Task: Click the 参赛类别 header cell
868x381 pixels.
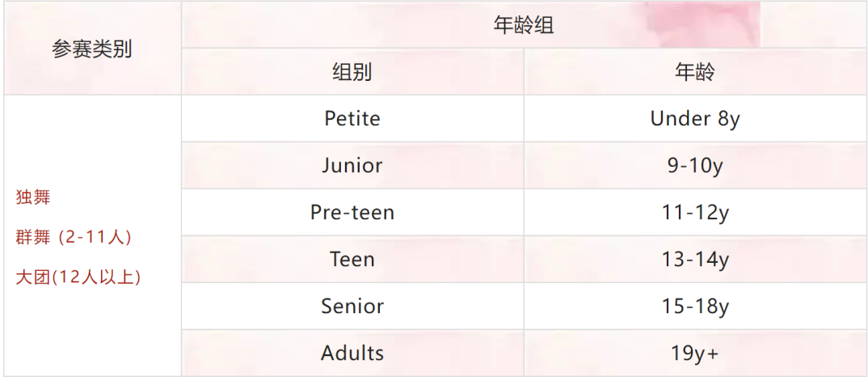Action: point(92,49)
